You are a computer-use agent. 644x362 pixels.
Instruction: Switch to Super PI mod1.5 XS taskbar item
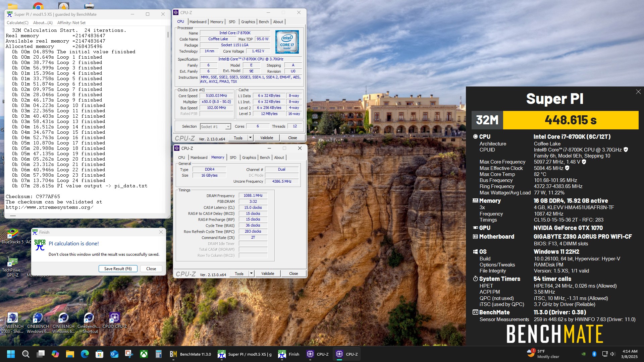(245, 354)
